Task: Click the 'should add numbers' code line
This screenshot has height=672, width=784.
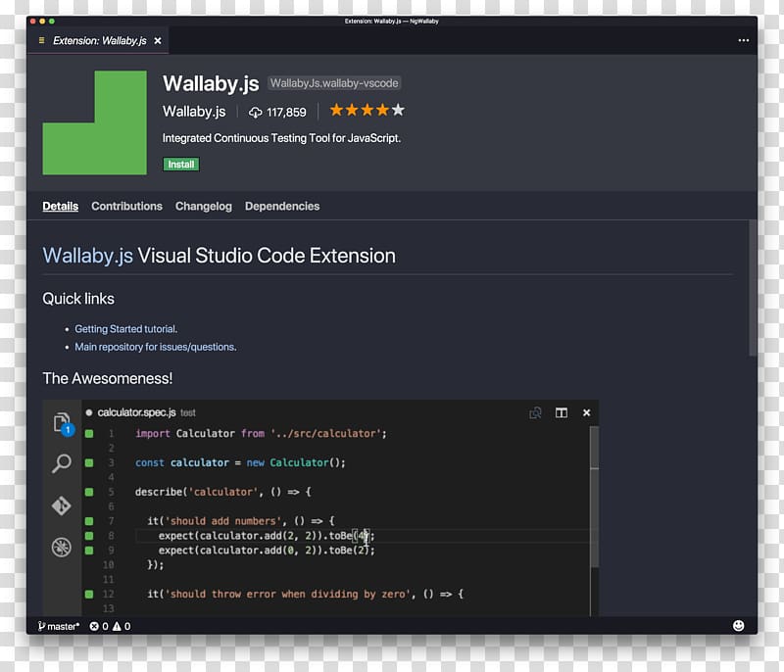Action: 240,521
